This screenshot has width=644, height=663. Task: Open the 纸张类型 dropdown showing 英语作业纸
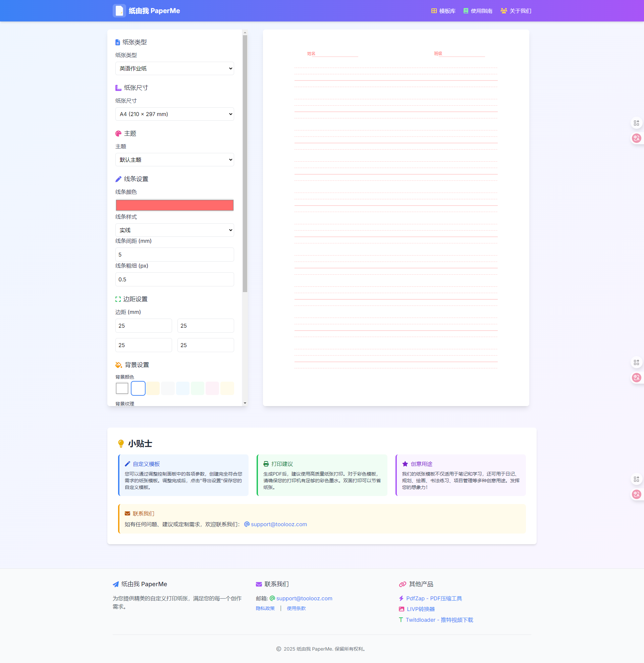174,68
